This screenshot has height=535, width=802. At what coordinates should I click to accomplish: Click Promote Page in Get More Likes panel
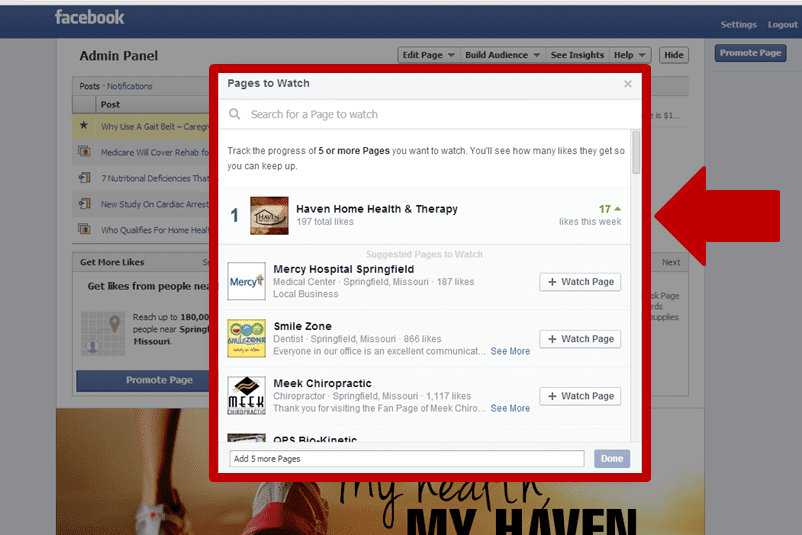(143, 380)
